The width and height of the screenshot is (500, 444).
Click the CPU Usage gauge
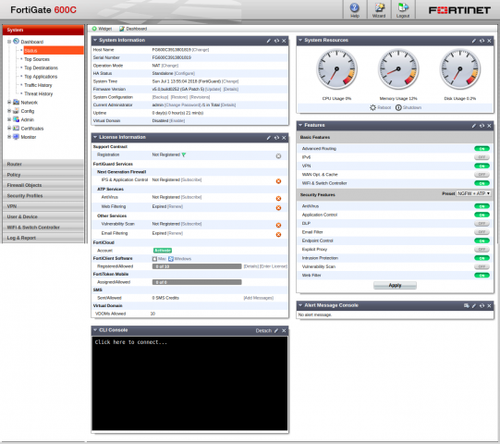337,69
